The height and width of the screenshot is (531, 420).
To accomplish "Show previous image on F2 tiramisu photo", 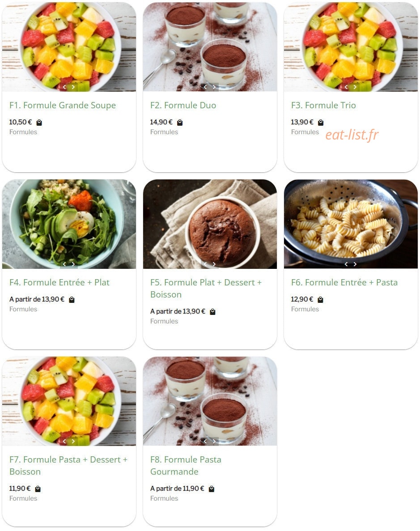I will 205,87.
